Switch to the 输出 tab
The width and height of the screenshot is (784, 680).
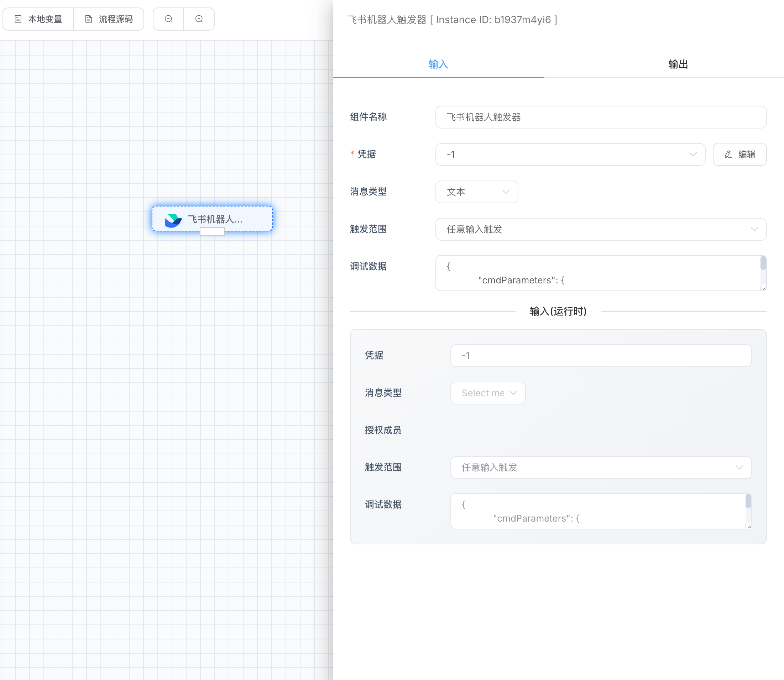pyautogui.click(x=678, y=64)
